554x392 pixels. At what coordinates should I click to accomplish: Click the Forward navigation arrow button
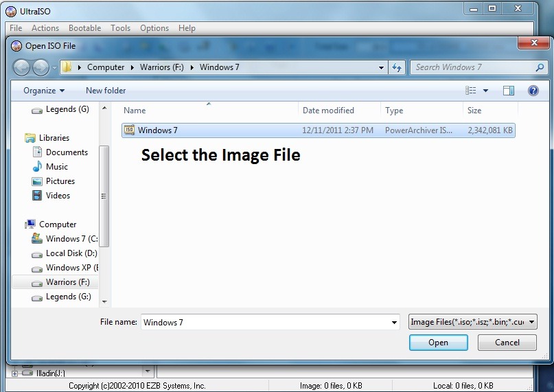point(41,67)
